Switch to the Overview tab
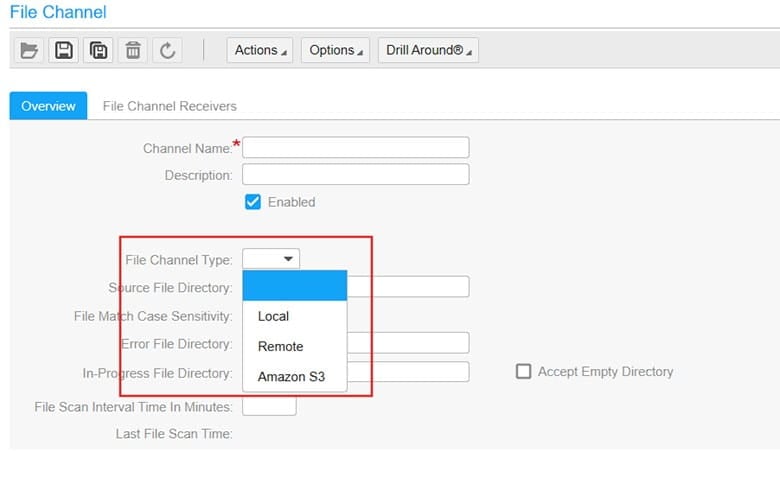 coord(48,106)
